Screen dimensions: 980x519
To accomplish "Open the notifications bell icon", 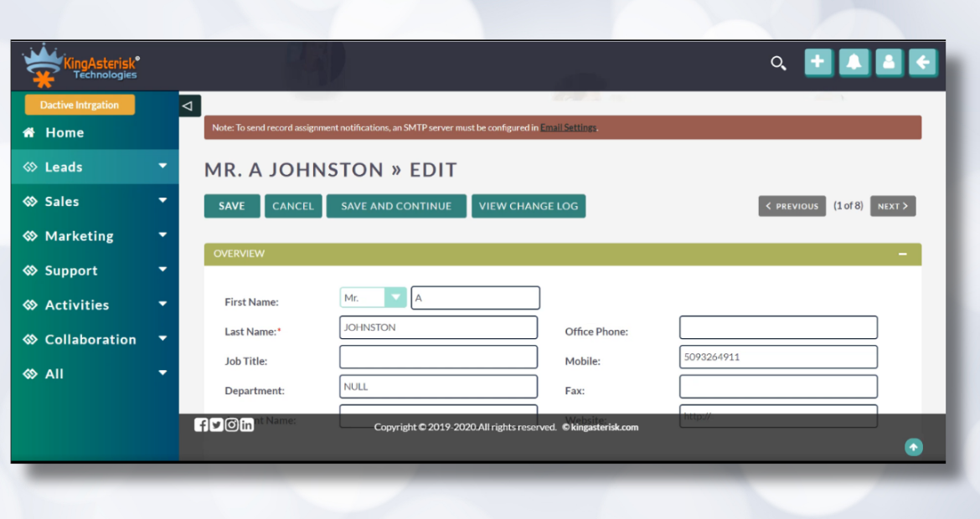I will pyautogui.click(x=854, y=63).
